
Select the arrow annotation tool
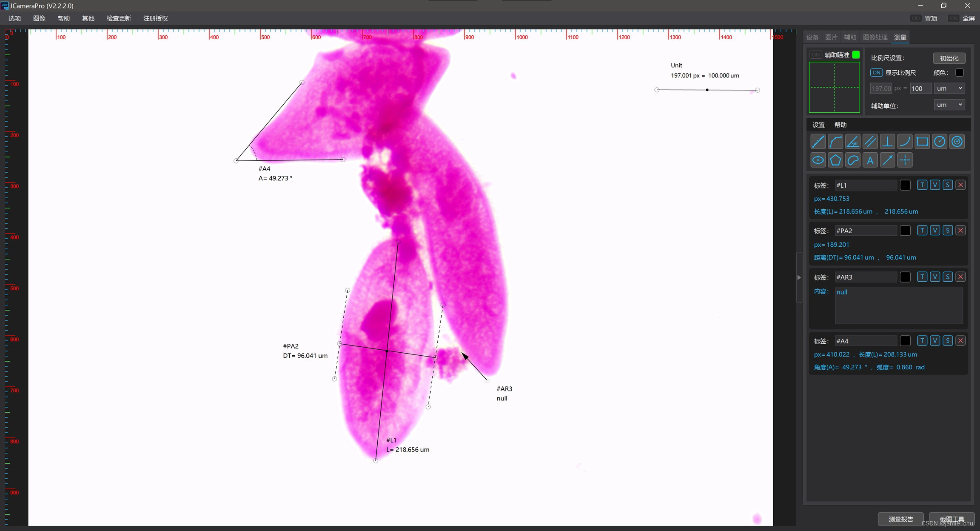click(x=888, y=160)
